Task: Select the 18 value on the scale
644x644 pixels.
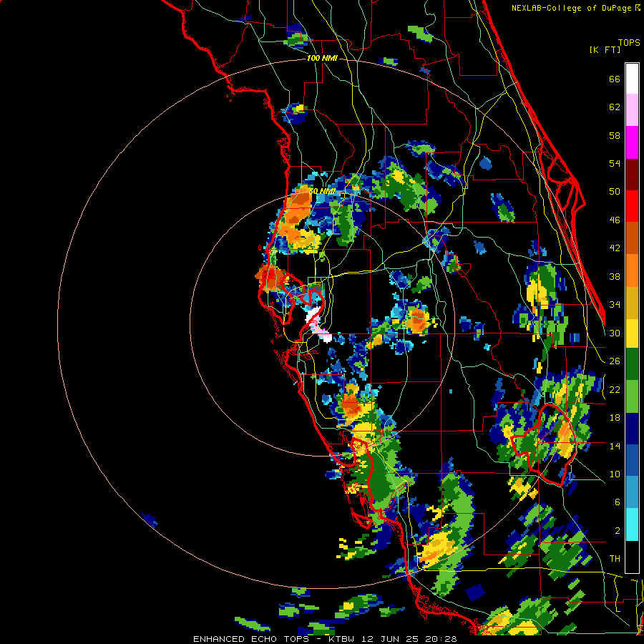Action: point(615,418)
